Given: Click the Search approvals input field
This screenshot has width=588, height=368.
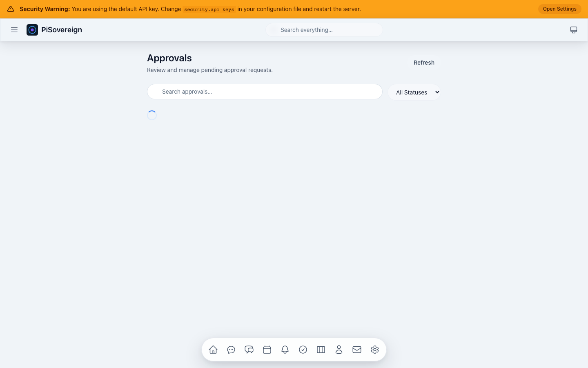Looking at the screenshot, I should [x=265, y=92].
